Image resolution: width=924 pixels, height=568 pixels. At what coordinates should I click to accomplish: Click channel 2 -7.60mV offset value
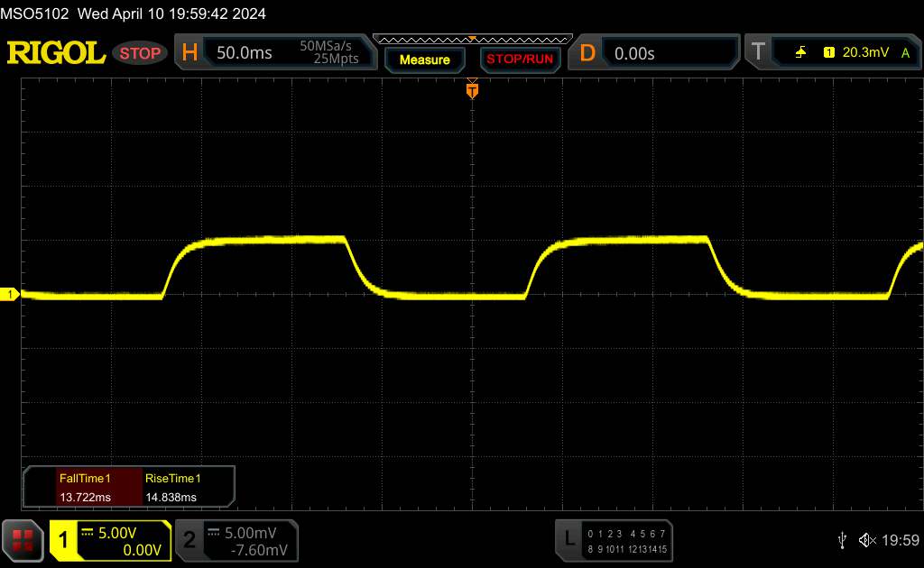(259, 550)
